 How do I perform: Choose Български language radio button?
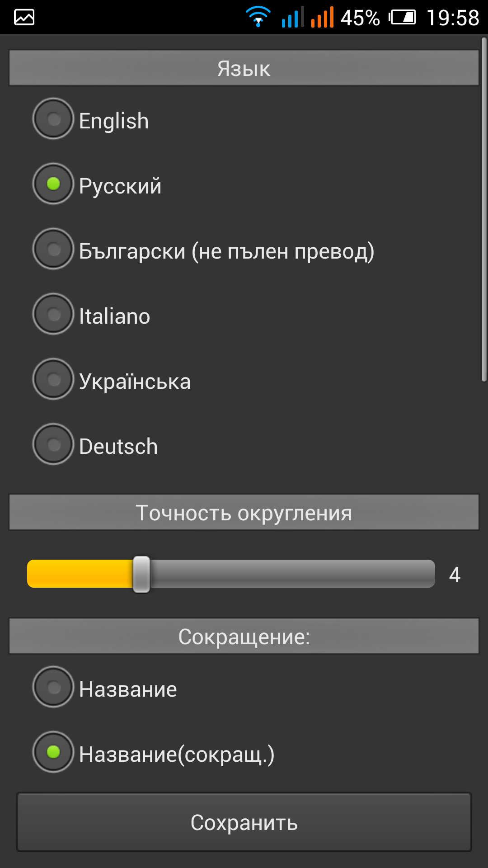53,249
